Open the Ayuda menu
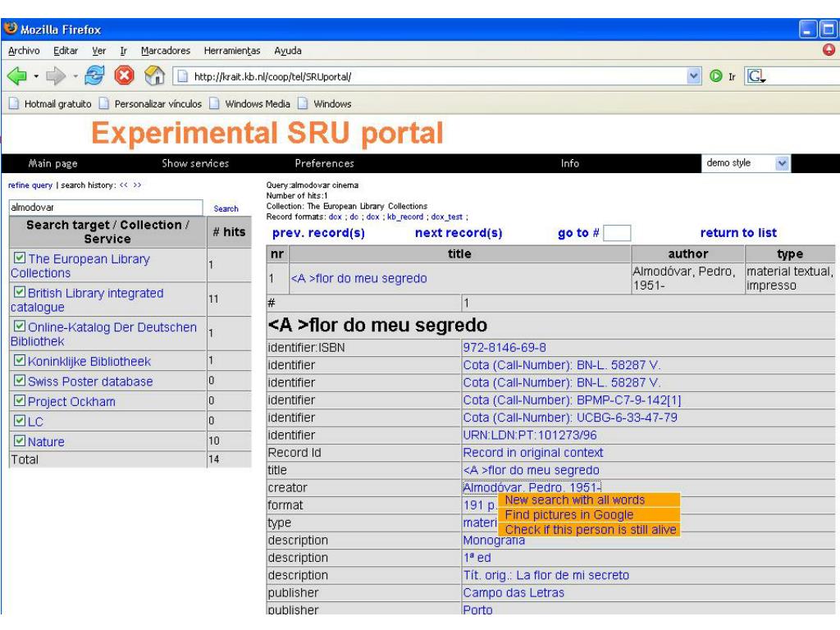Screen dimensions: 840x630 [x=288, y=50]
